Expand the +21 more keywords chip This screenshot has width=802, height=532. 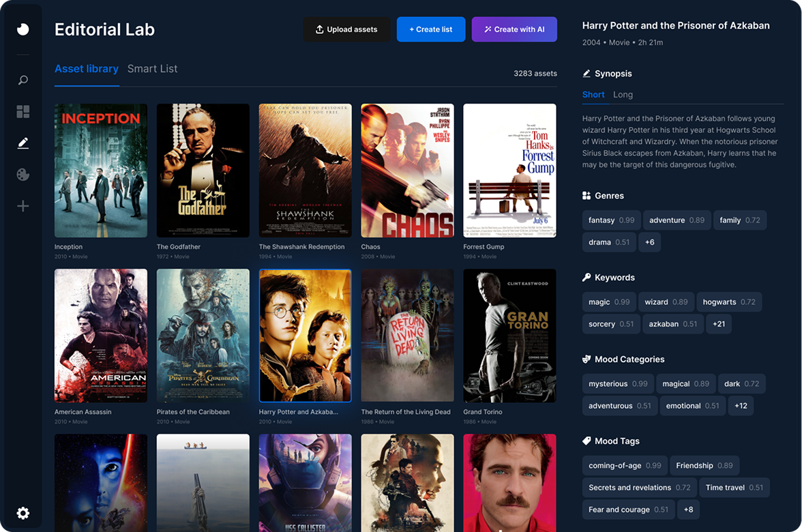coord(719,324)
